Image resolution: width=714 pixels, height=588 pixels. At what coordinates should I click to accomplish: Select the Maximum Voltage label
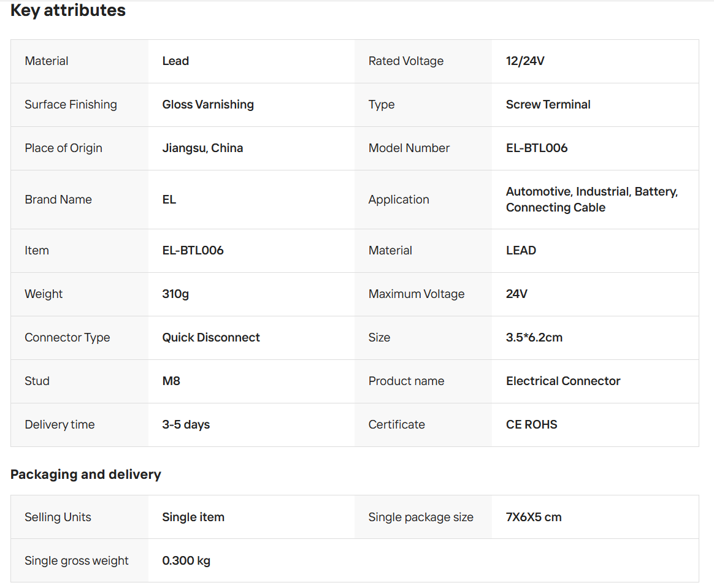[416, 294]
